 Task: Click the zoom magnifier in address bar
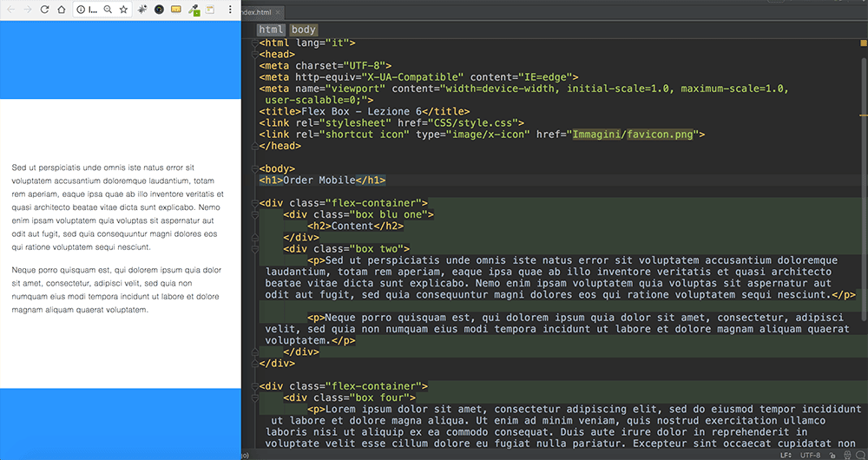pyautogui.click(x=108, y=10)
